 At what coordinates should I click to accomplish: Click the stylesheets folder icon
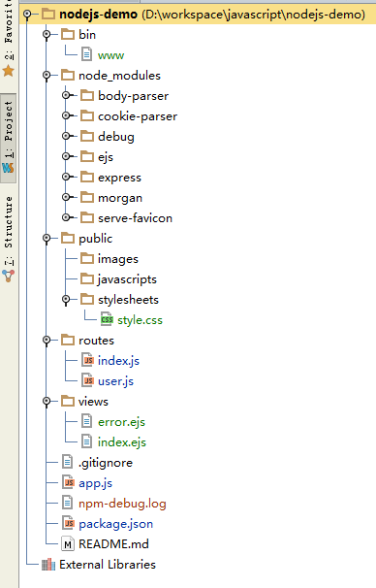pos(87,299)
